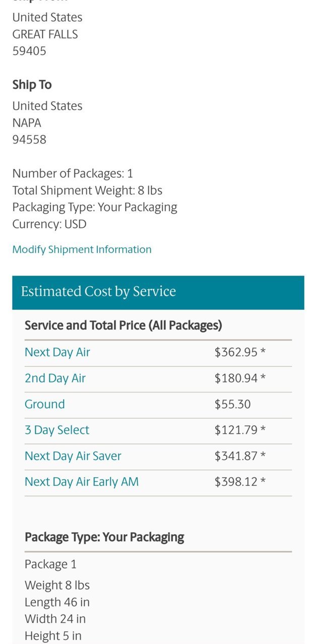Click the $362.95 Next Day Air price

[240, 352]
